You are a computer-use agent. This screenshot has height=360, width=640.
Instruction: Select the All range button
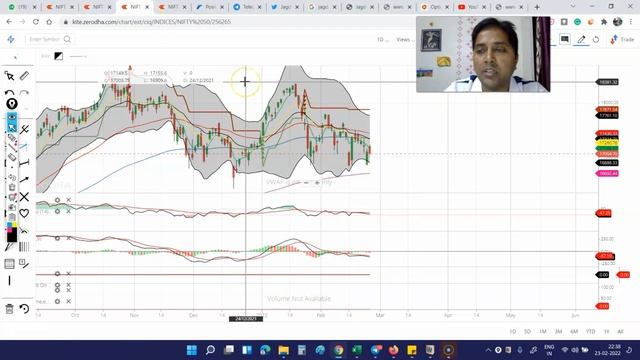[620, 331]
